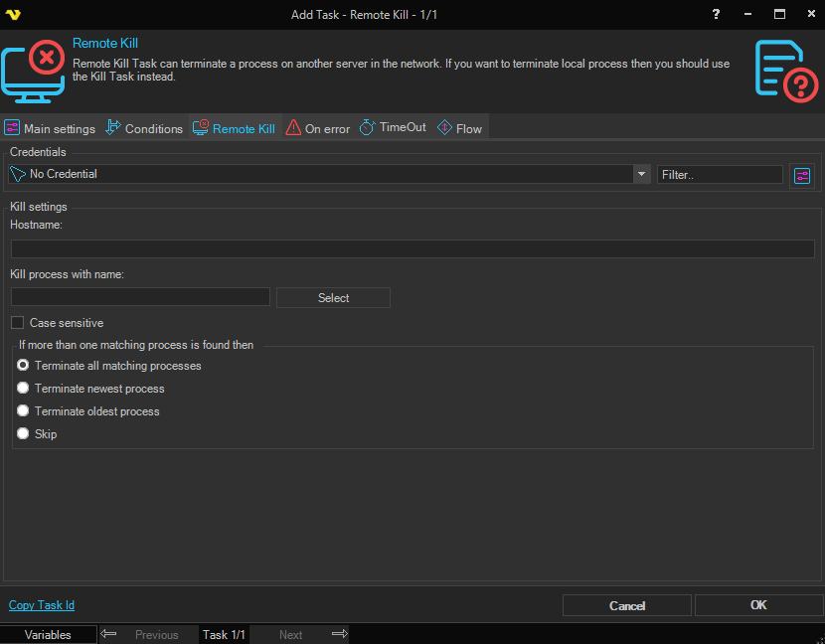This screenshot has width=825, height=644.
Task: Click the Cancel button
Action: click(626, 605)
